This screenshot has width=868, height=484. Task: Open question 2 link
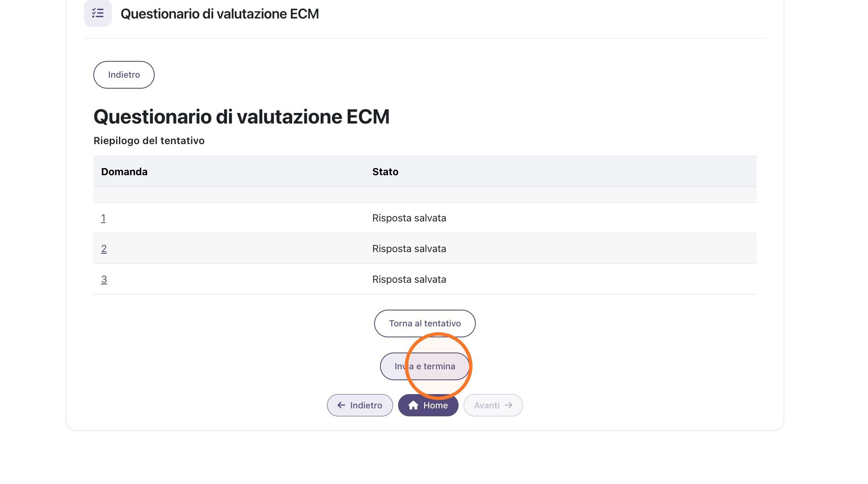tap(104, 249)
